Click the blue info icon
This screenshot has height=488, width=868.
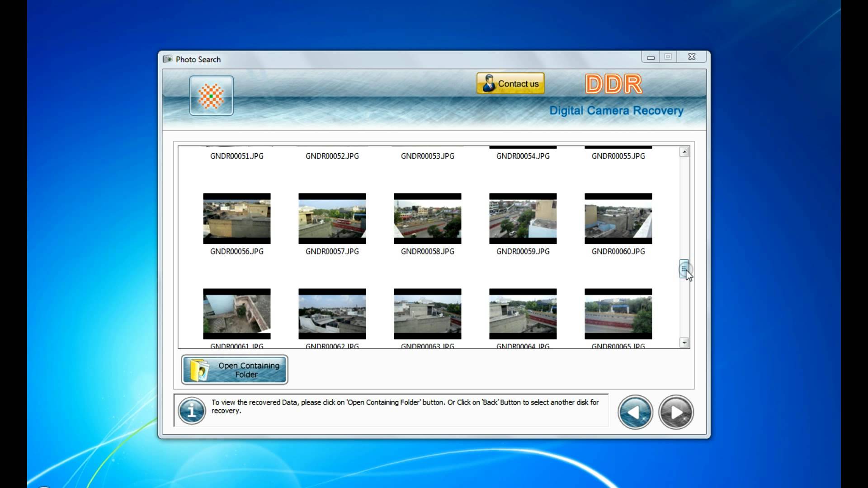tap(192, 410)
